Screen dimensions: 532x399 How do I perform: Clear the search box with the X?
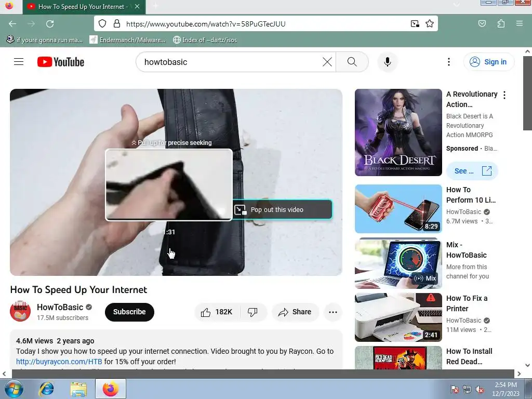[x=327, y=62]
